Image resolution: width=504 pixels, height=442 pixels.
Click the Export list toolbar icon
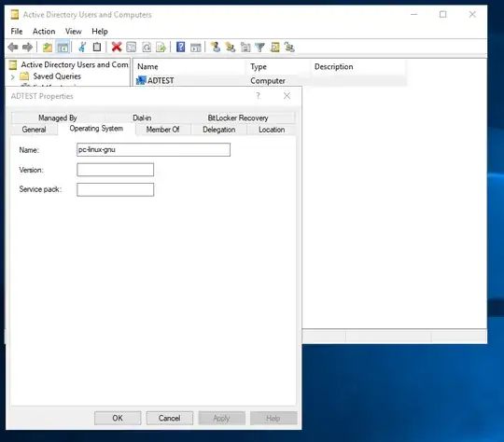pyautogui.click(x=161, y=48)
